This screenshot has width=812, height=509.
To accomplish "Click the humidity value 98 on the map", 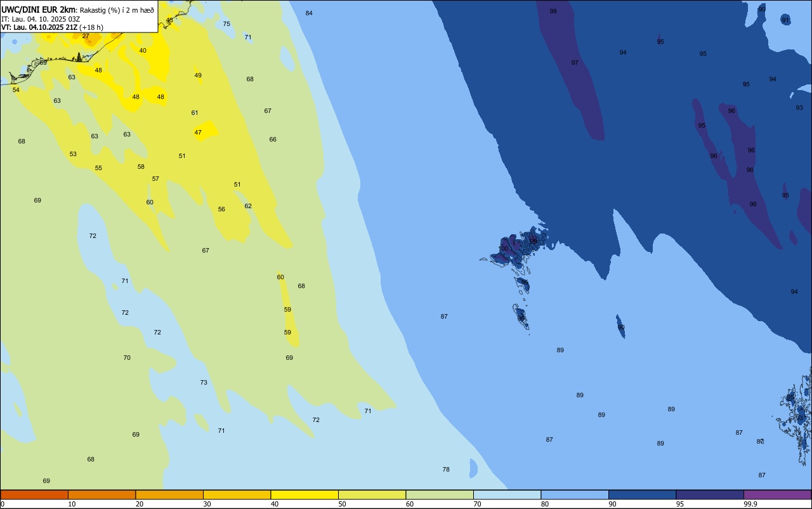I will [553, 11].
